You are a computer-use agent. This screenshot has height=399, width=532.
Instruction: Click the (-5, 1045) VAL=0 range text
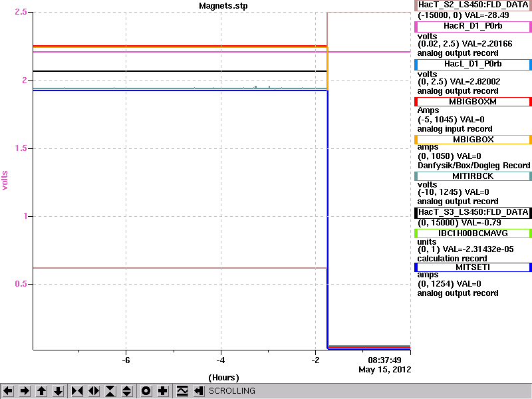click(451, 120)
